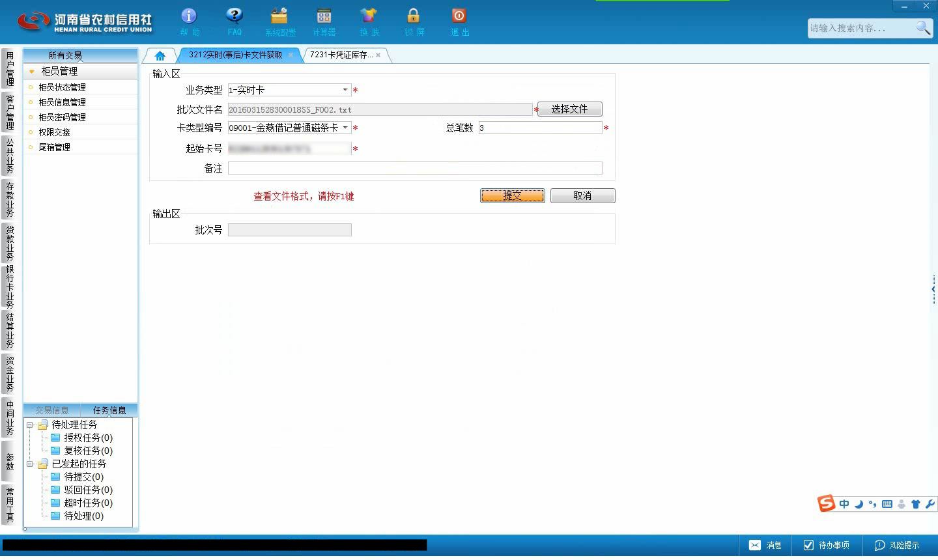Open 常用工具 side tab
938x560 pixels.
tap(9, 505)
